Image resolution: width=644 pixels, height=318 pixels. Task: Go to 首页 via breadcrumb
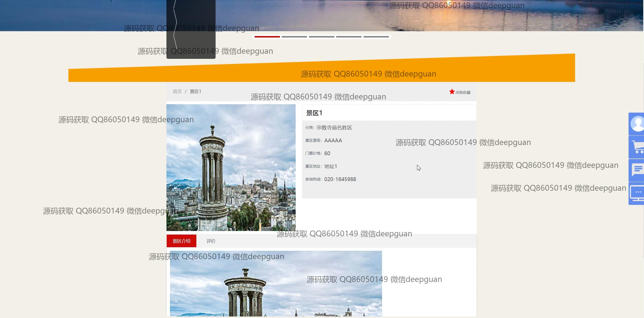click(x=177, y=92)
